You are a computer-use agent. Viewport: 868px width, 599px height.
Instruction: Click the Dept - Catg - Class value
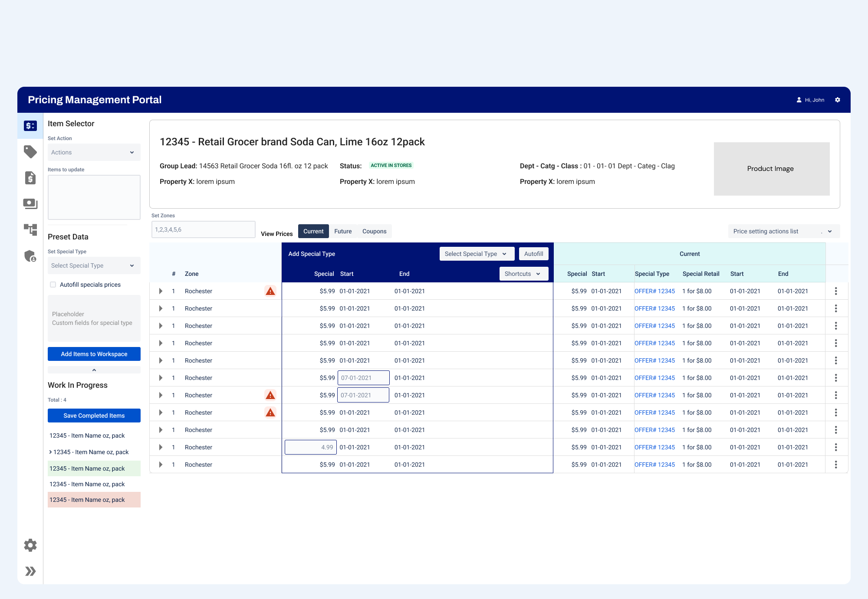629,166
